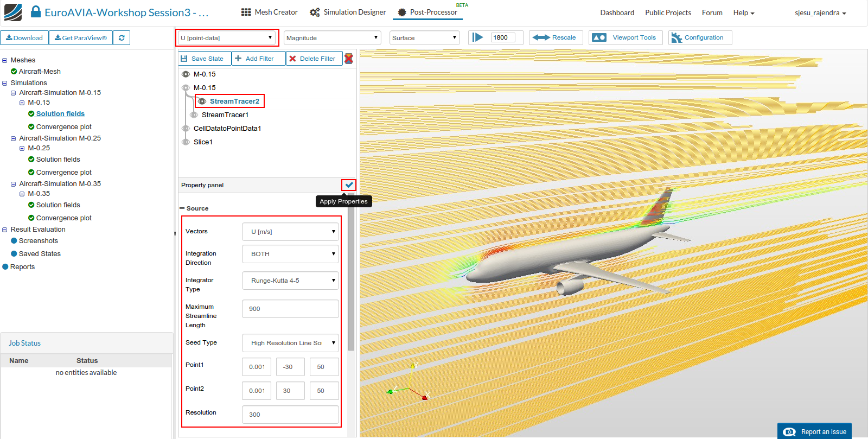Click Get ParaView button
This screenshot has height=439, width=868.
(81, 38)
